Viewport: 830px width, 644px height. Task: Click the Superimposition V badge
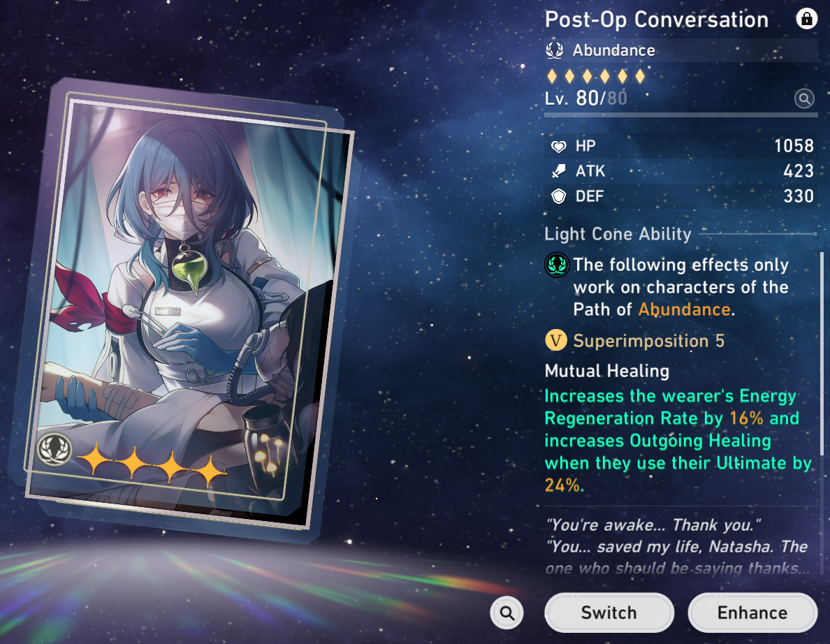click(x=556, y=340)
